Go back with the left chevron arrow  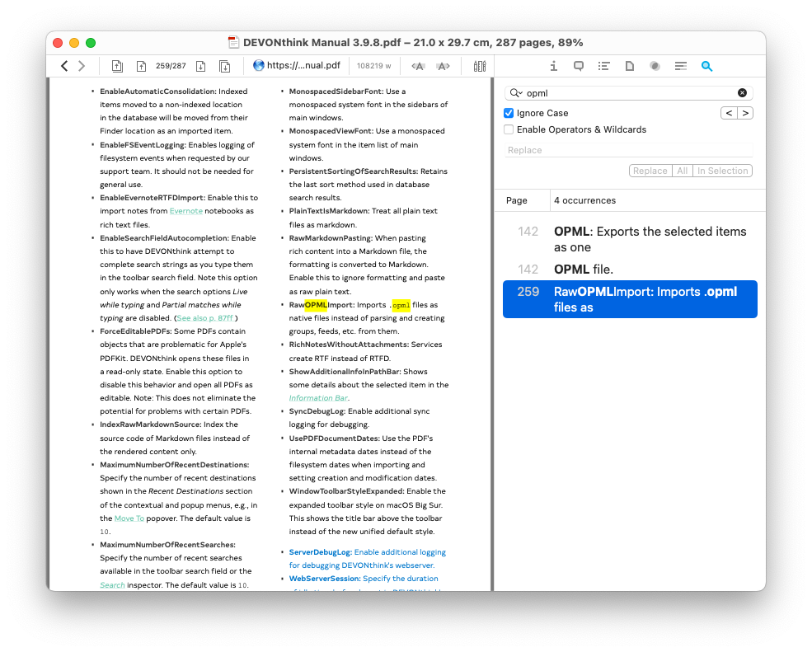pyautogui.click(x=64, y=66)
